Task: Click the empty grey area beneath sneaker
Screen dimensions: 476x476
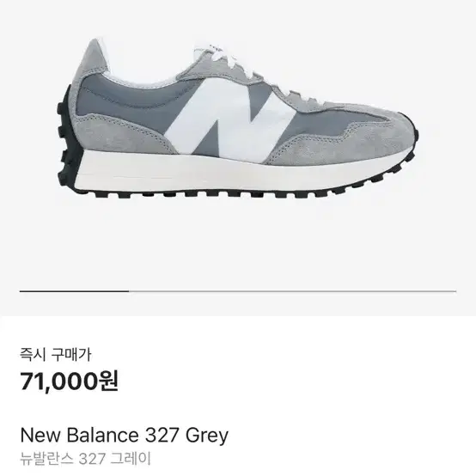Action: (238, 243)
